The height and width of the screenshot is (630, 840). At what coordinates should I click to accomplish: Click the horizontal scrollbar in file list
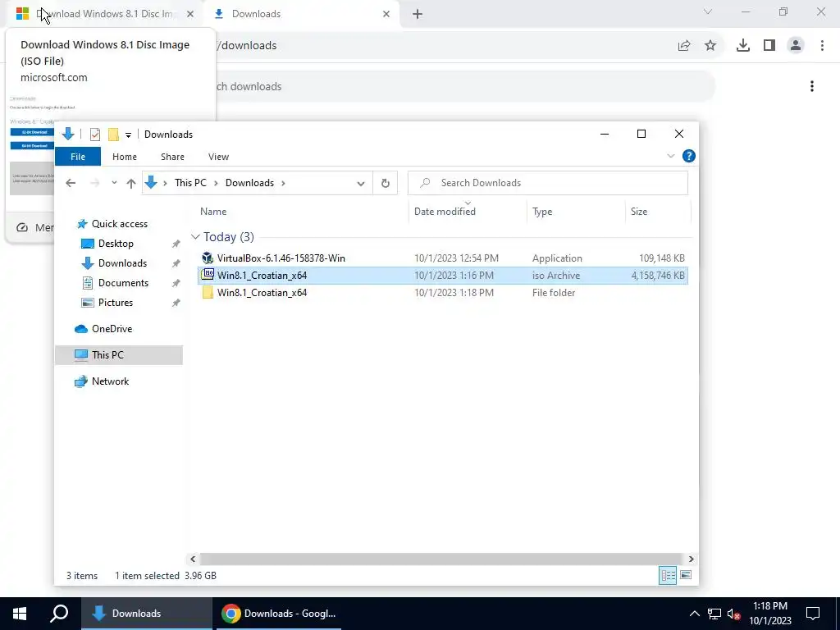click(441, 559)
